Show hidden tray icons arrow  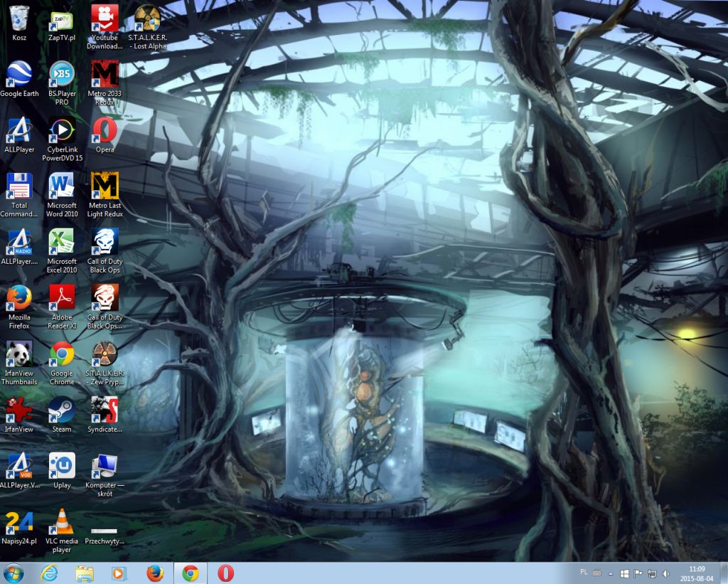click(611, 574)
